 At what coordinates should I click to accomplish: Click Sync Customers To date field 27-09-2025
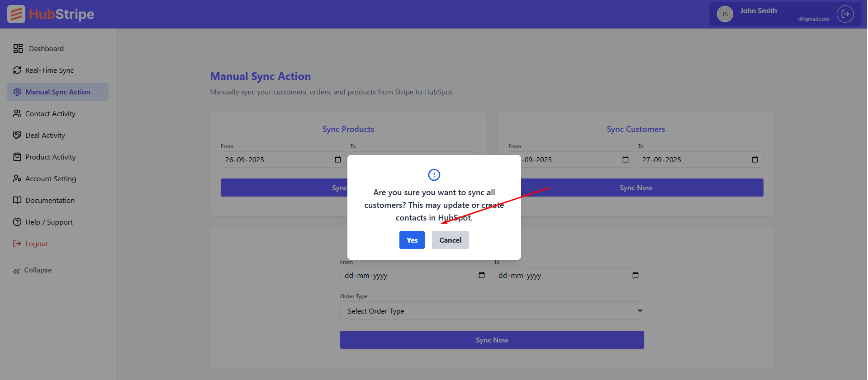click(x=700, y=160)
